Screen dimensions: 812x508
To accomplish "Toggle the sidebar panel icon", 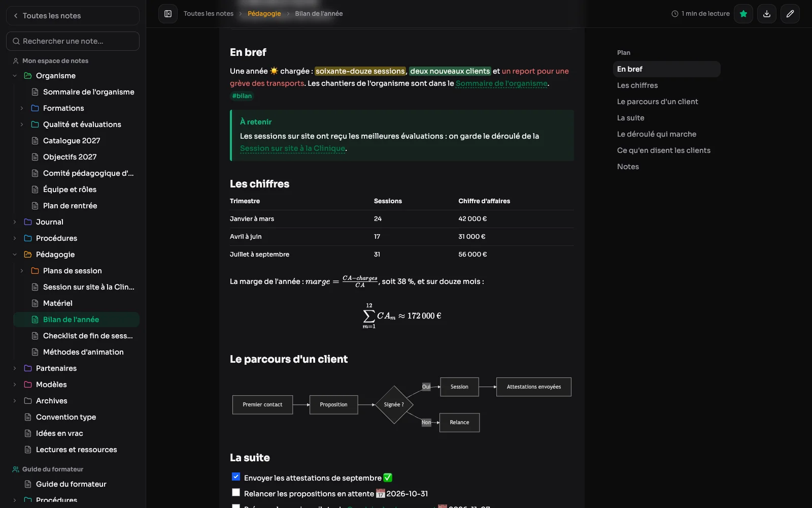I will click(168, 14).
